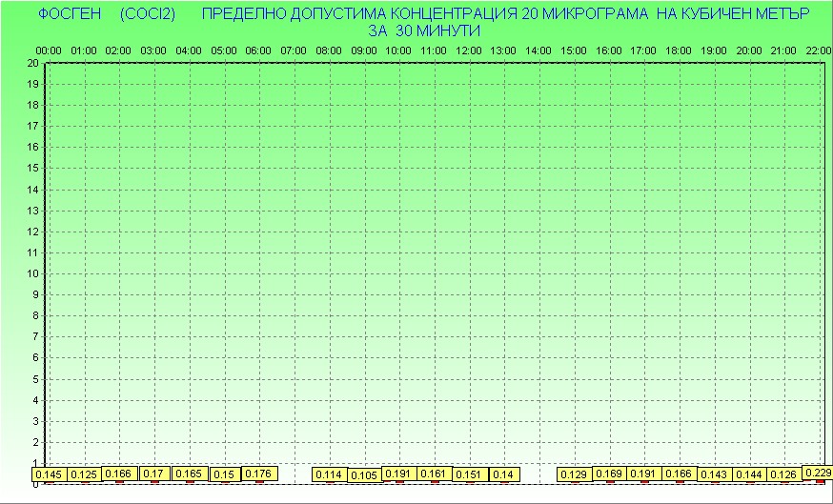Click the vertical axis value 10
Image resolution: width=833 pixels, height=504 pixels.
pyautogui.click(x=32, y=274)
